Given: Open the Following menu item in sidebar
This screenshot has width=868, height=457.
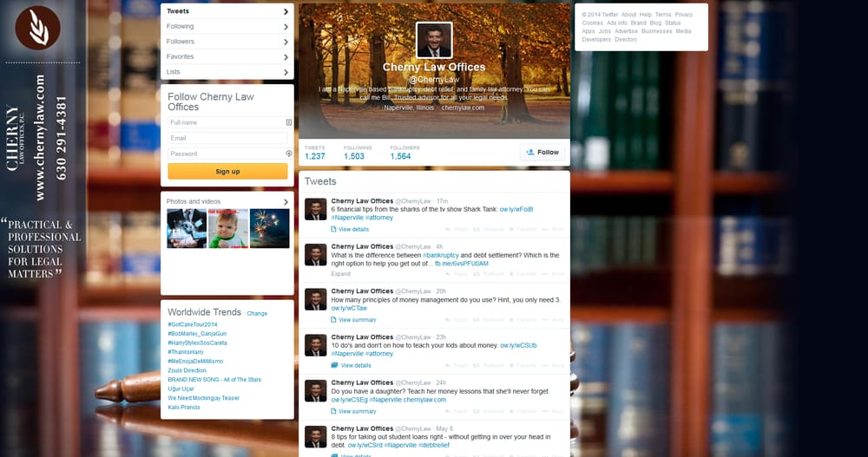Looking at the screenshot, I should 227,26.
